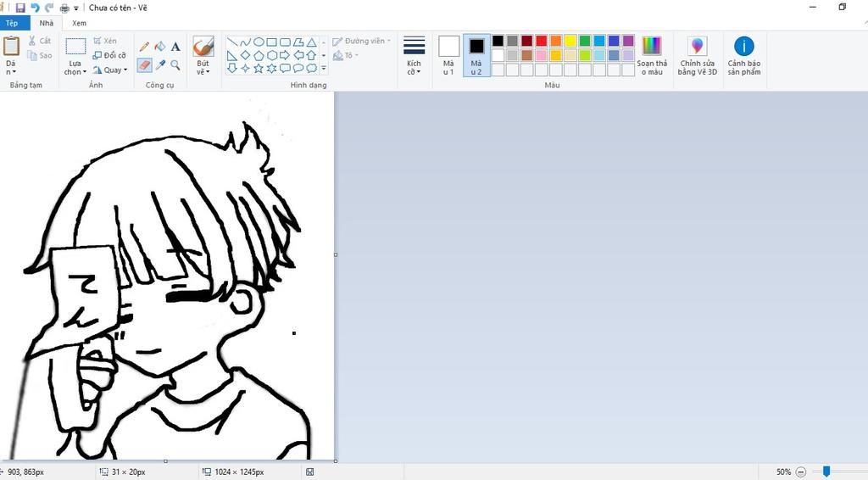
Task: Switch to the Nhà ribbon tab
Action: point(47,23)
